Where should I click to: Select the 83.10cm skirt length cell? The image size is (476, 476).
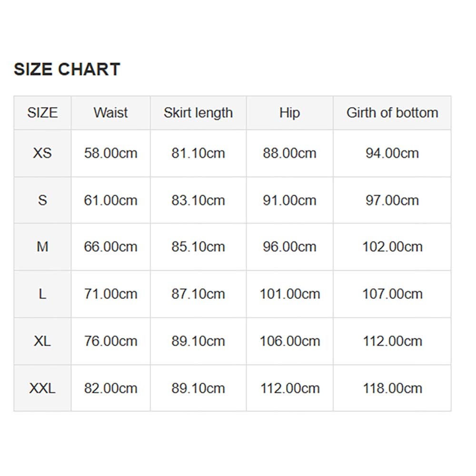(198, 200)
